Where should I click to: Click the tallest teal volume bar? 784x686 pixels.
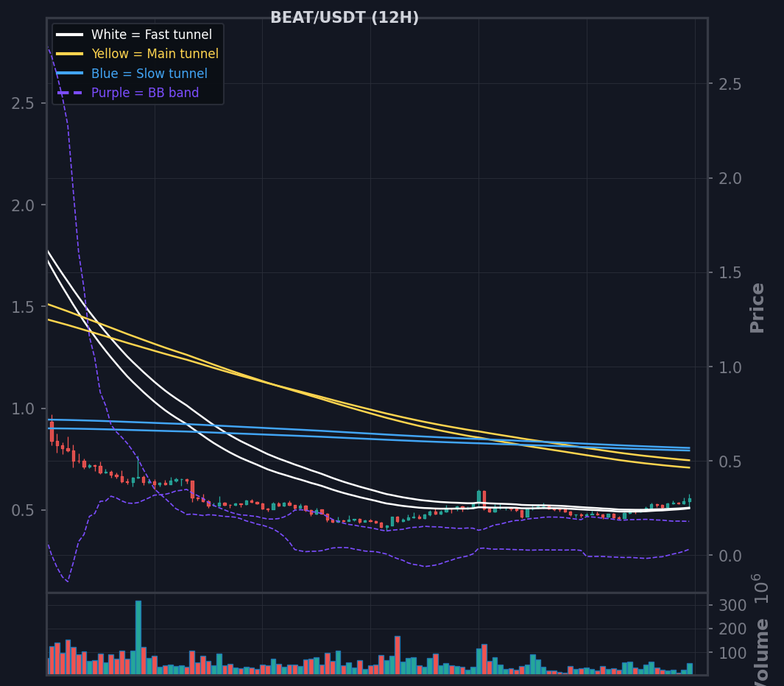coord(138,637)
